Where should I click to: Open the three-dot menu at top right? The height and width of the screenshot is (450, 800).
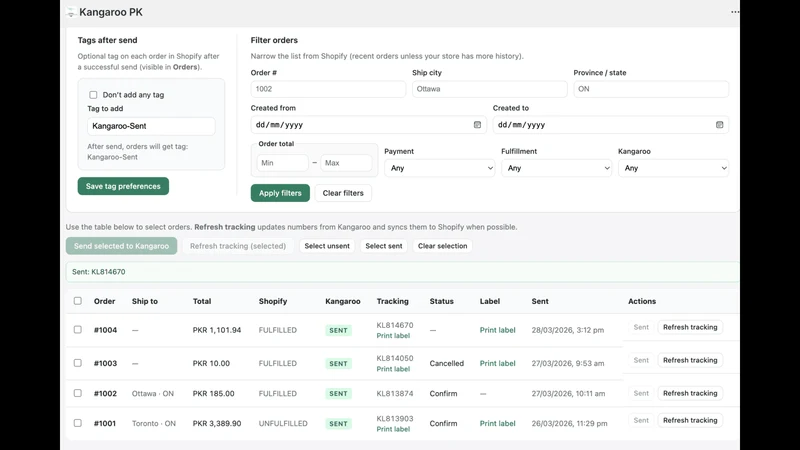tap(735, 12)
